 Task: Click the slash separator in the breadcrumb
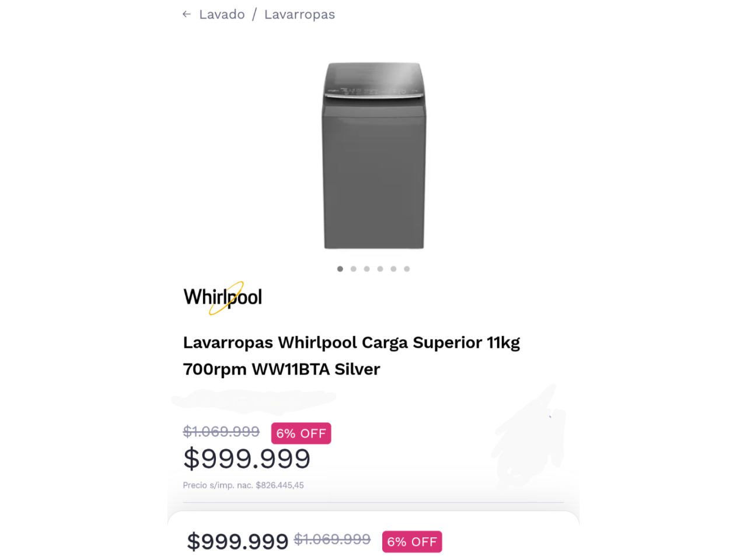[x=254, y=15]
